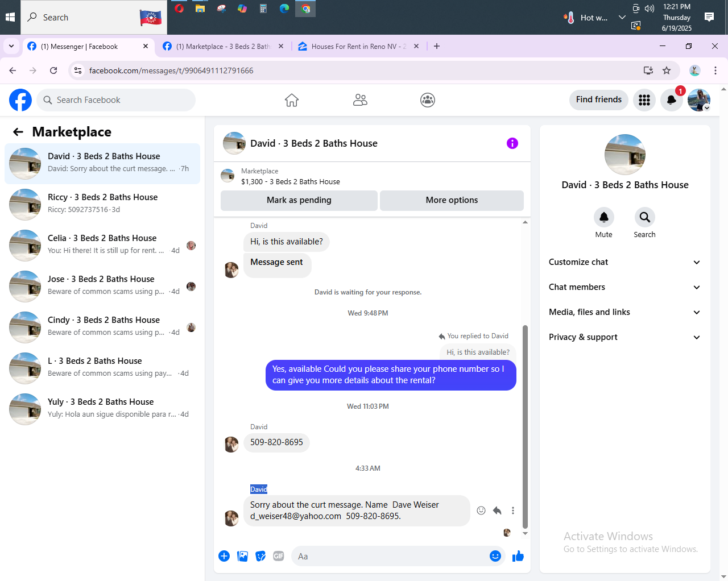The width and height of the screenshot is (728, 581).
Task: Select the Messenger | Facebook tab
Action: pyautogui.click(x=88, y=47)
